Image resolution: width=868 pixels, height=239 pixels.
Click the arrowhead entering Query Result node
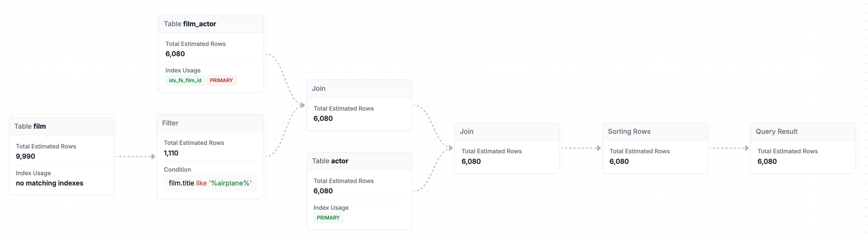(x=747, y=148)
